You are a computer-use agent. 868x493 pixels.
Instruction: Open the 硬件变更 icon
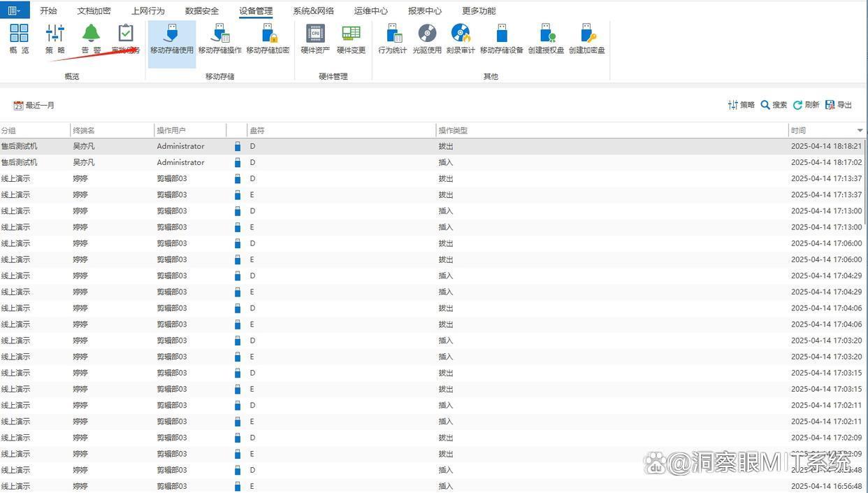352,39
